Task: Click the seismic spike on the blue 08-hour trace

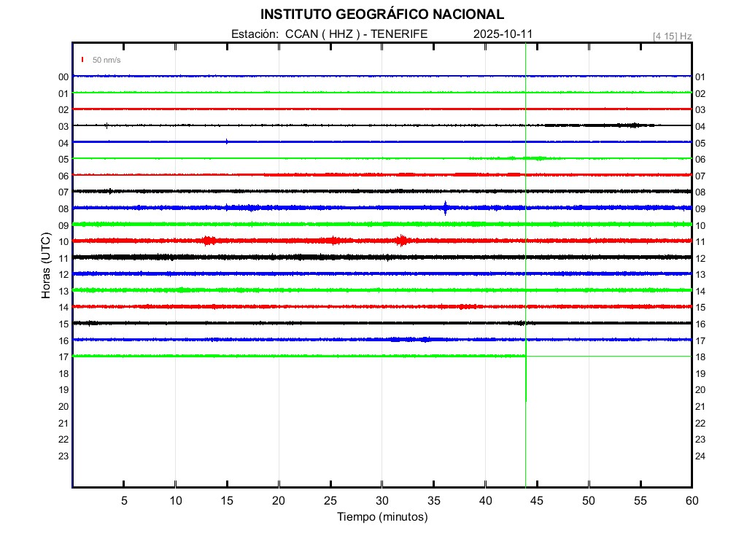Action: click(445, 208)
